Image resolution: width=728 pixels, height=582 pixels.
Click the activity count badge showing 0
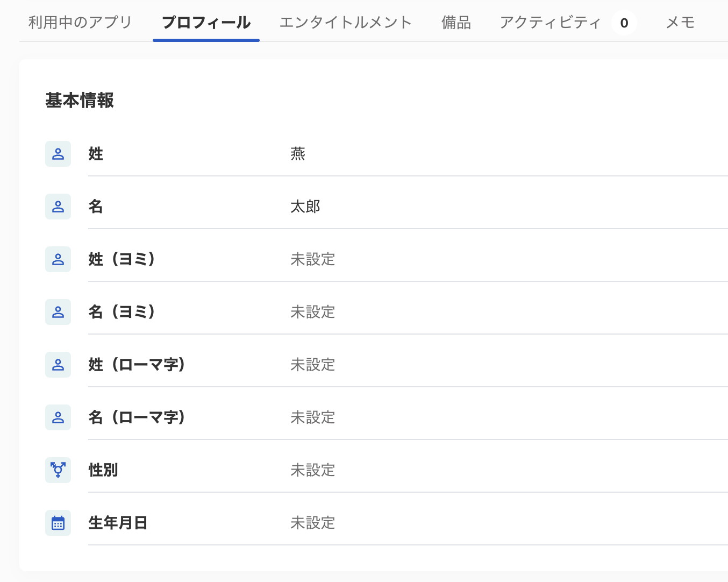point(624,23)
